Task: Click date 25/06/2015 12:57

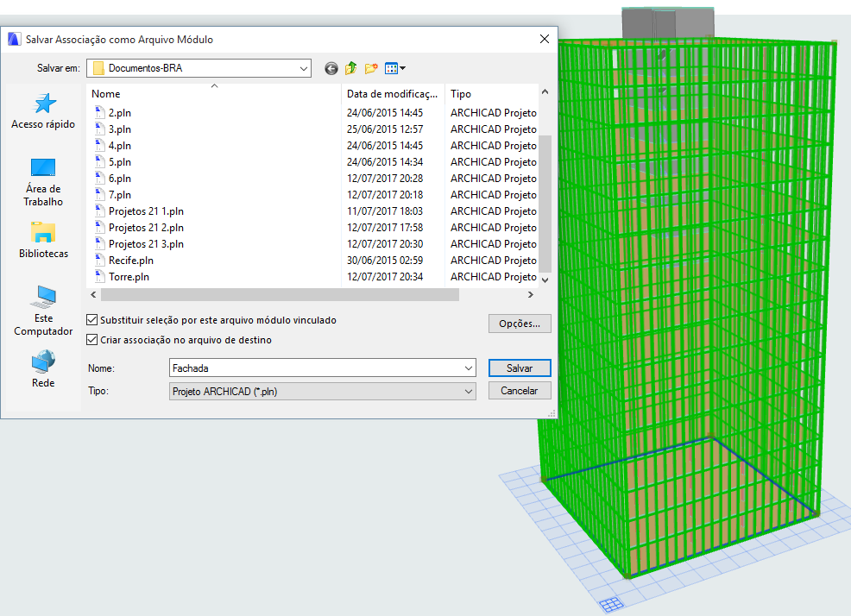Action: pos(385,129)
